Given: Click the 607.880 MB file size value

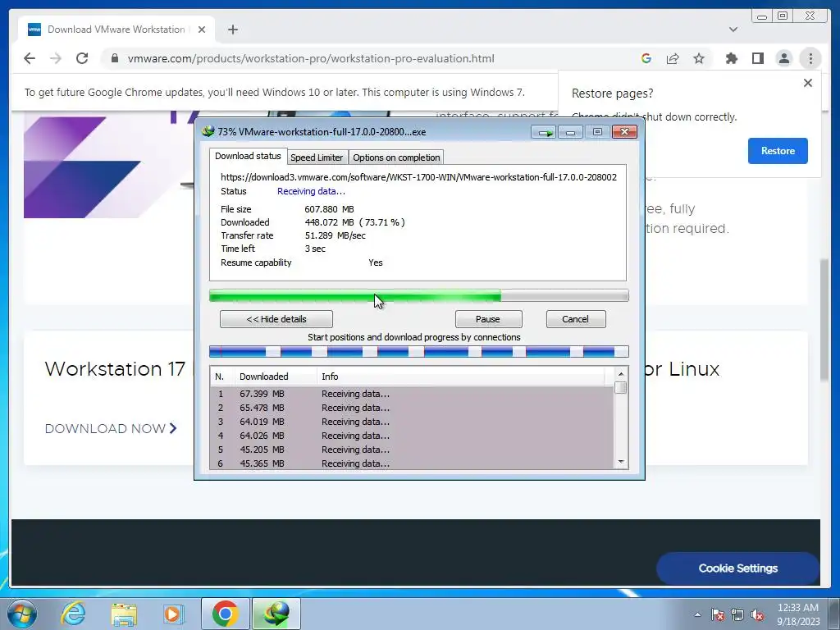Looking at the screenshot, I should coord(330,209).
